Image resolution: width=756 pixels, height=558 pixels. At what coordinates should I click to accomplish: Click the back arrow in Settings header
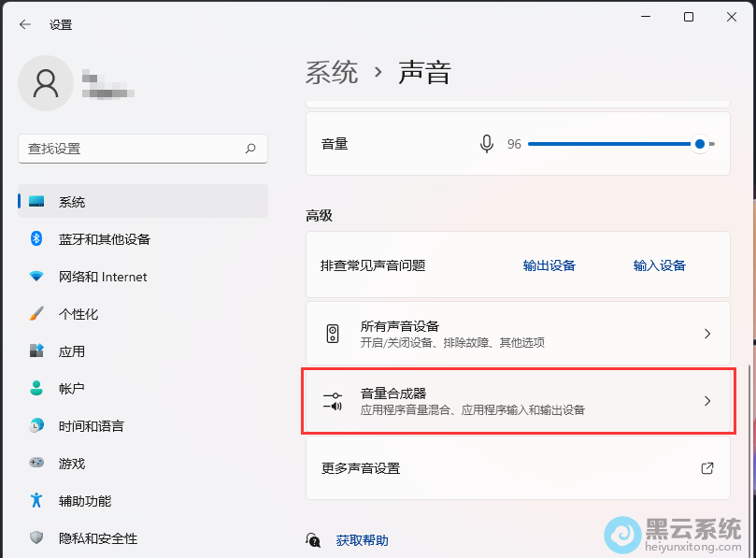point(25,25)
